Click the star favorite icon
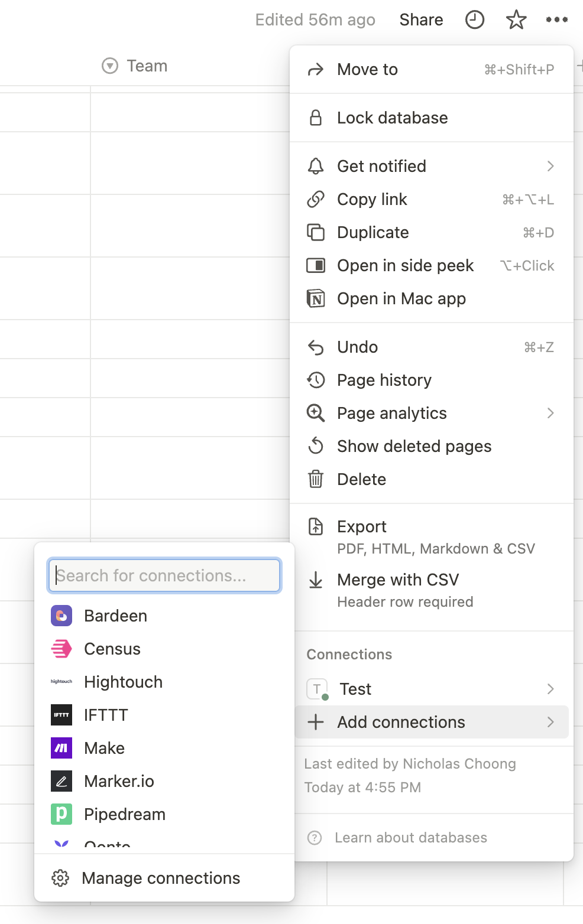 pos(516,20)
